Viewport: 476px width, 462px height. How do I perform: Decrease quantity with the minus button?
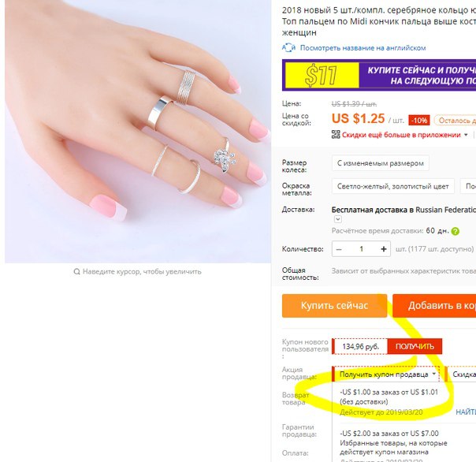click(x=339, y=249)
